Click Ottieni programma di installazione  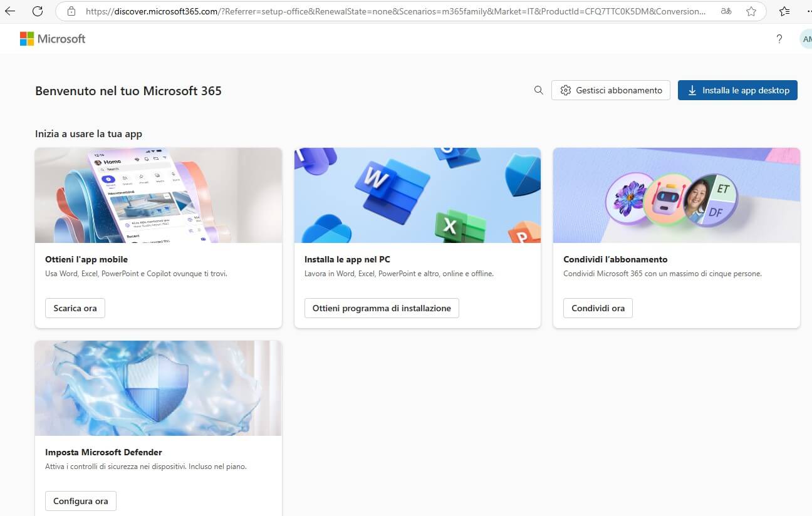point(382,308)
